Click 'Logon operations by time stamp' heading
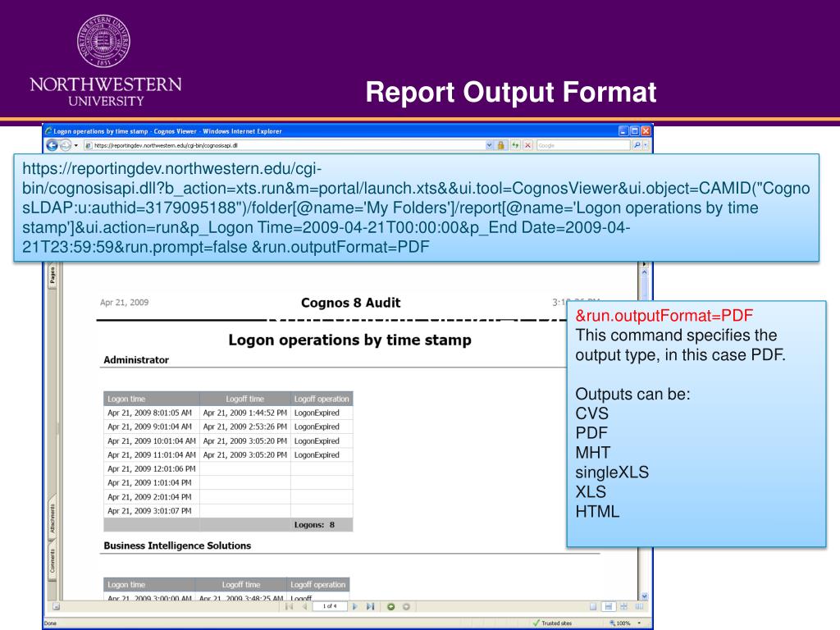Image resolution: width=840 pixels, height=630 pixels. pos(349,340)
